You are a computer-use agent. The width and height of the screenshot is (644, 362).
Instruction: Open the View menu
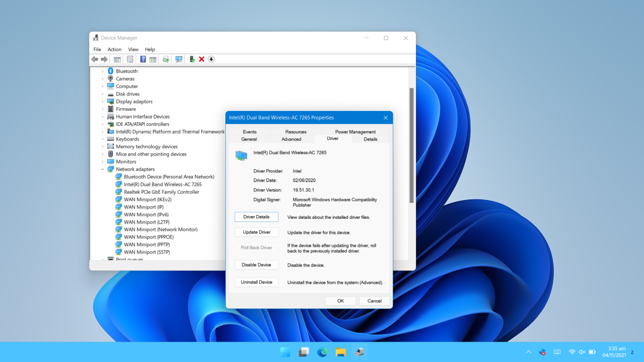click(x=133, y=49)
